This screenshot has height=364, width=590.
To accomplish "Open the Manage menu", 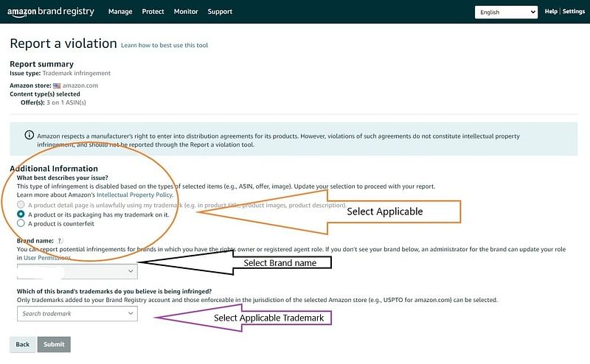I will pos(120,12).
